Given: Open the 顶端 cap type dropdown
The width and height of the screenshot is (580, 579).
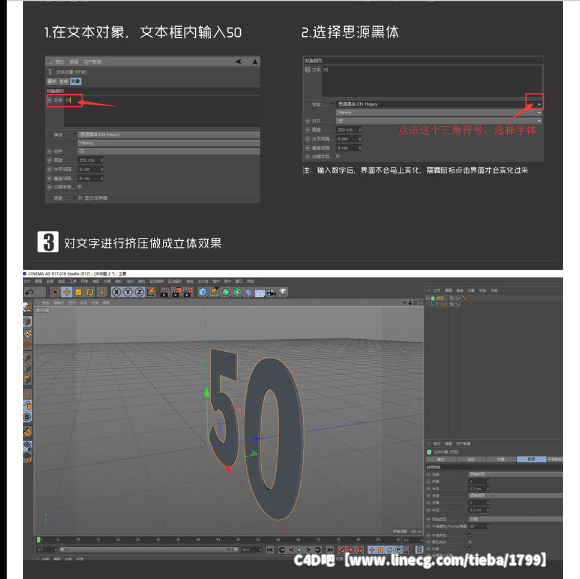Looking at the screenshot, I should tap(515, 474).
